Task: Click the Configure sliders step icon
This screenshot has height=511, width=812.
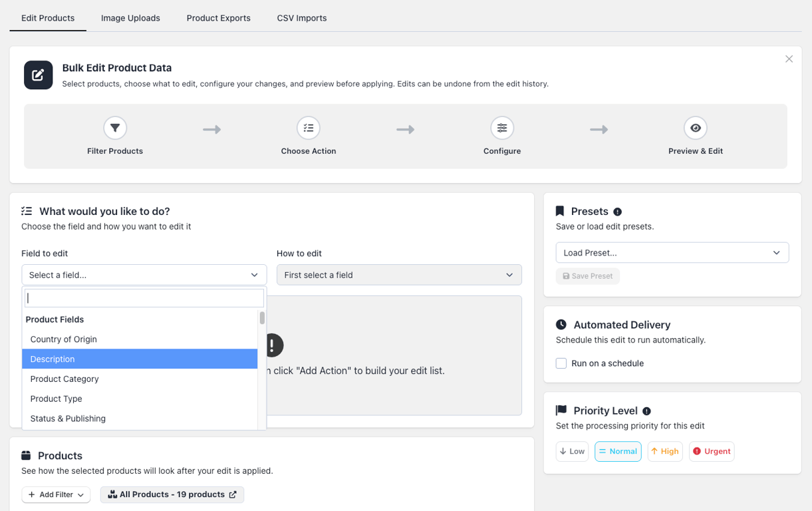Action: click(x=502, y=128)
